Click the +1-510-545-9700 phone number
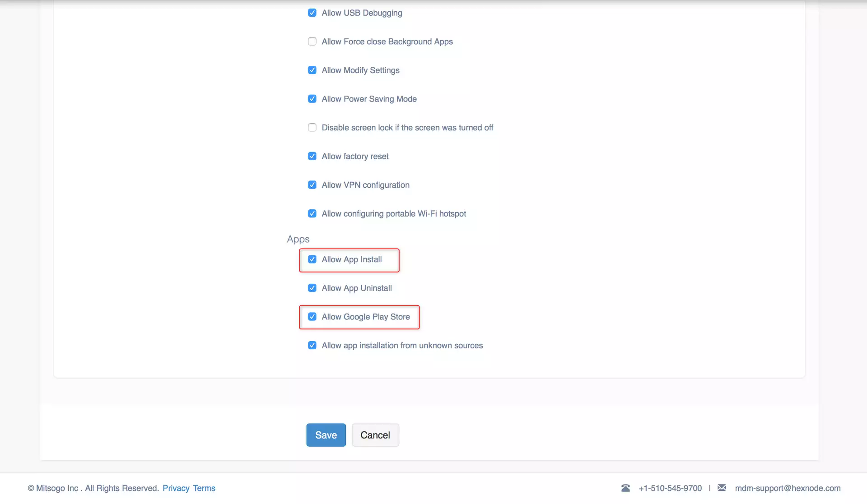The width and height of the screenshot is (867, 504). pos(670,488)
